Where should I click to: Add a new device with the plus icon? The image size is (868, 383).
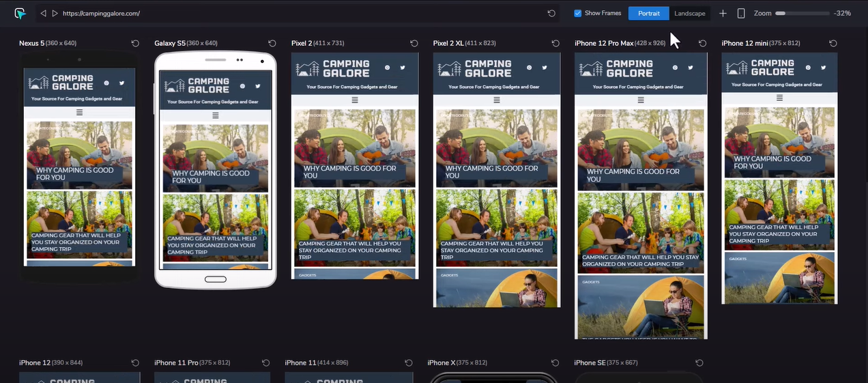723,13
